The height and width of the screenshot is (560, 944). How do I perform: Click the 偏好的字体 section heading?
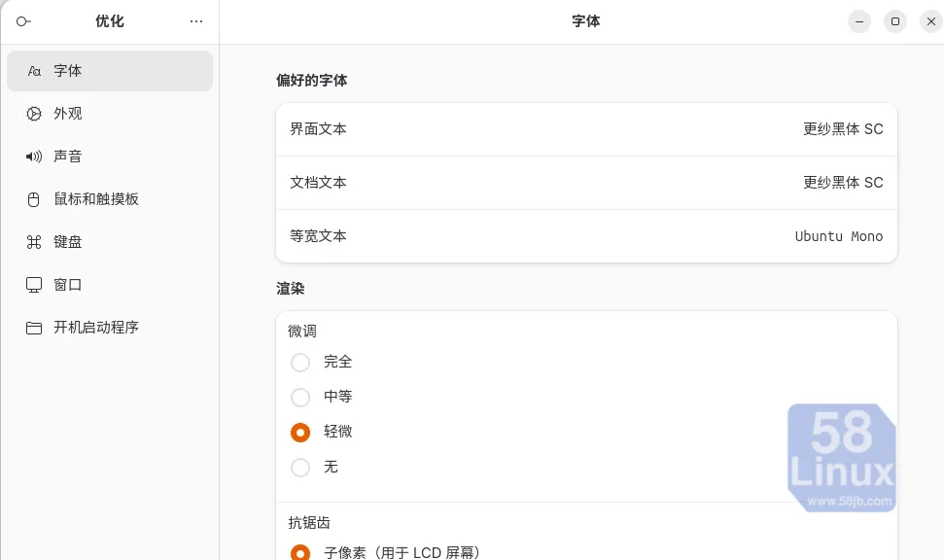(x=312, y=81)
